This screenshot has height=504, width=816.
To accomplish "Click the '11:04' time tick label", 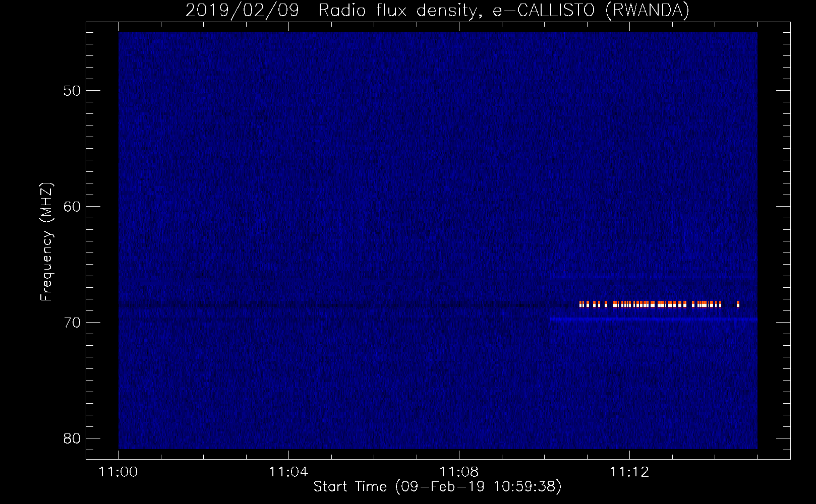I will tap(288, 472).
